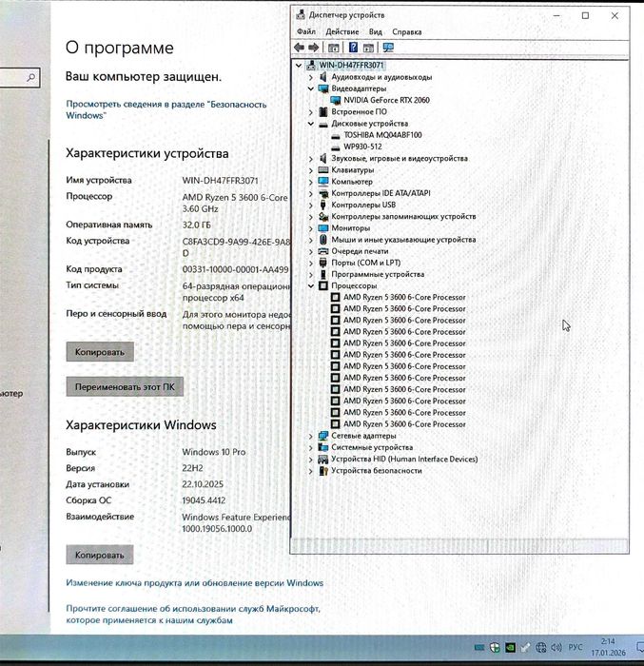This screenshot has width=644, height=666.
Task: Select Контроллеры запоминающих устройств row
Action: [403, 217]
